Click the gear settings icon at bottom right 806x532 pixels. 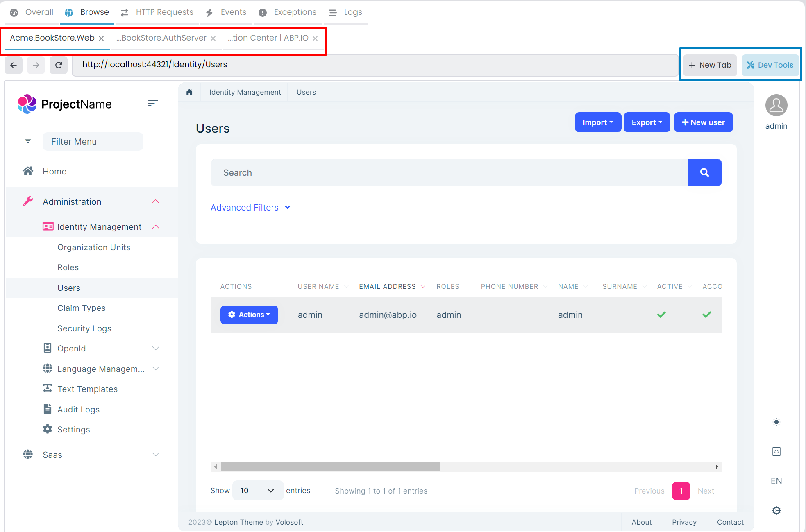click(776, 510)
